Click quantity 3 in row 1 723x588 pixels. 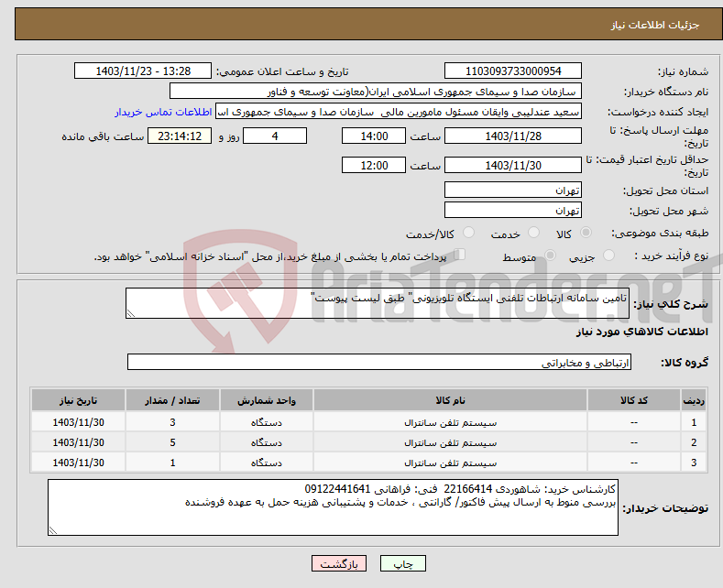point(172,422)
